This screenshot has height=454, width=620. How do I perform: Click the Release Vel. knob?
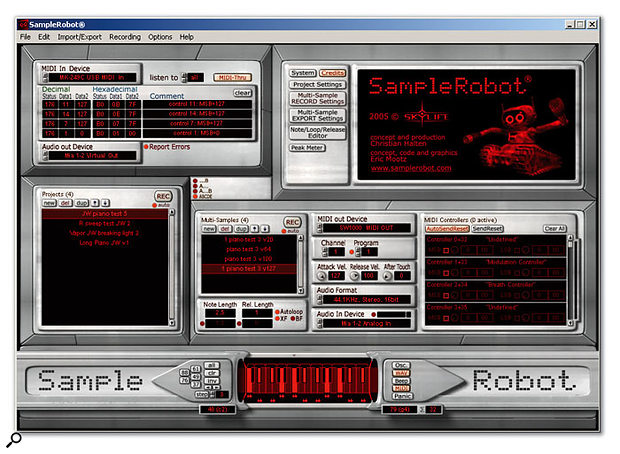tap(355, 276)
